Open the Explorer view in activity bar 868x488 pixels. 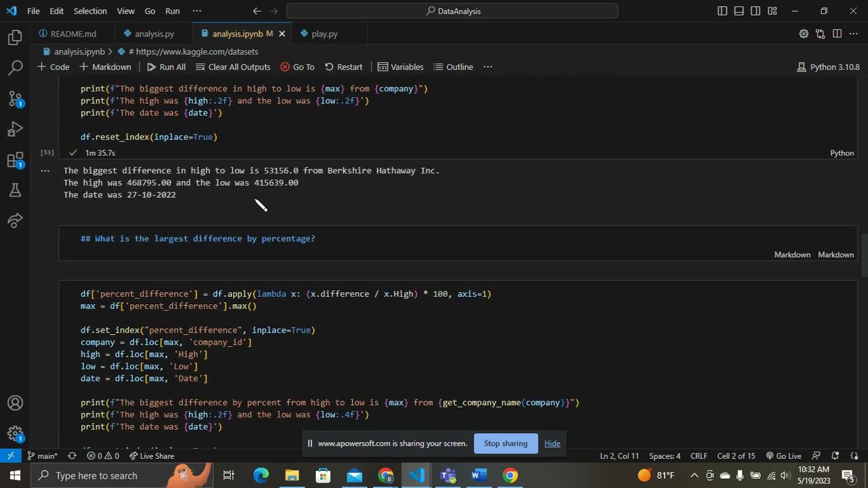tap(15, 38)
